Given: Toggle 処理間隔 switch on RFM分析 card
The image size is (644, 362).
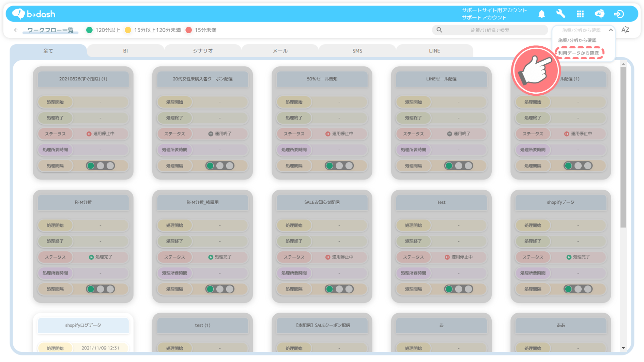Looking at the screenshot, I should click(x=101, y=289).
